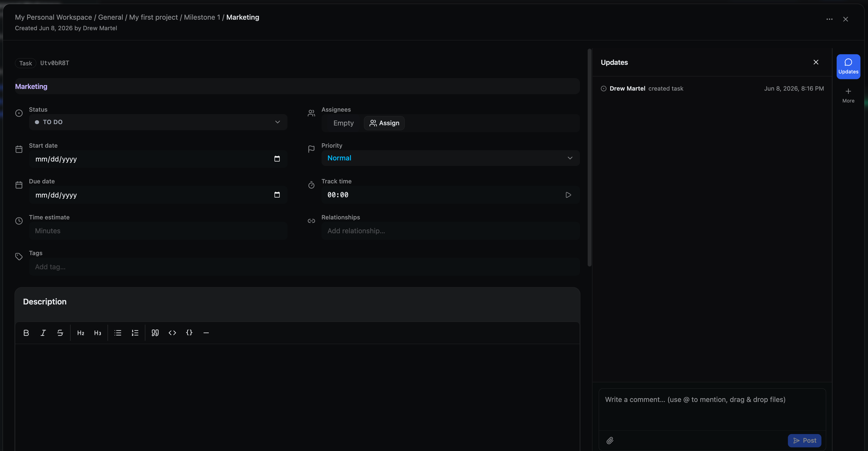Click the Empty assignees placeholder

(x=343, y=123)
